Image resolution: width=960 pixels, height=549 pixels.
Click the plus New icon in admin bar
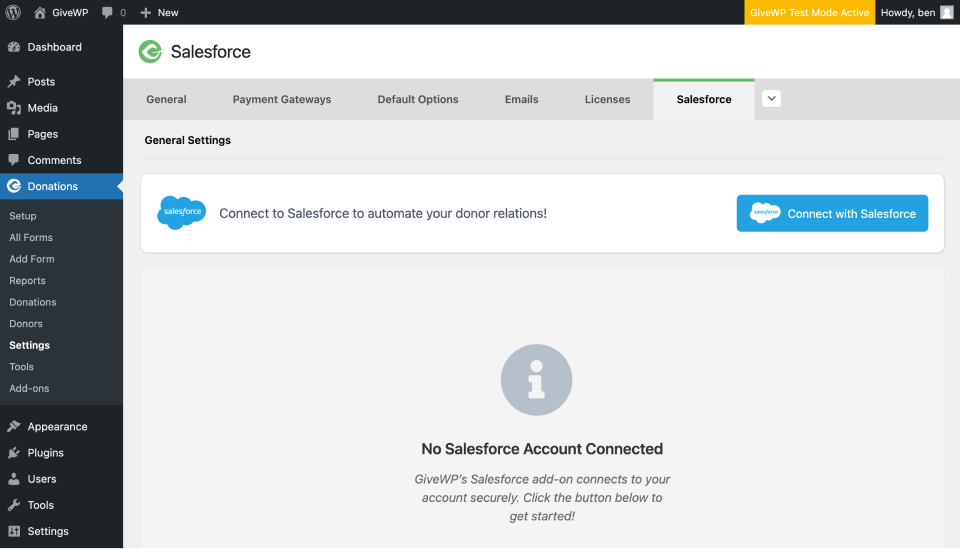tap(145, 12)
